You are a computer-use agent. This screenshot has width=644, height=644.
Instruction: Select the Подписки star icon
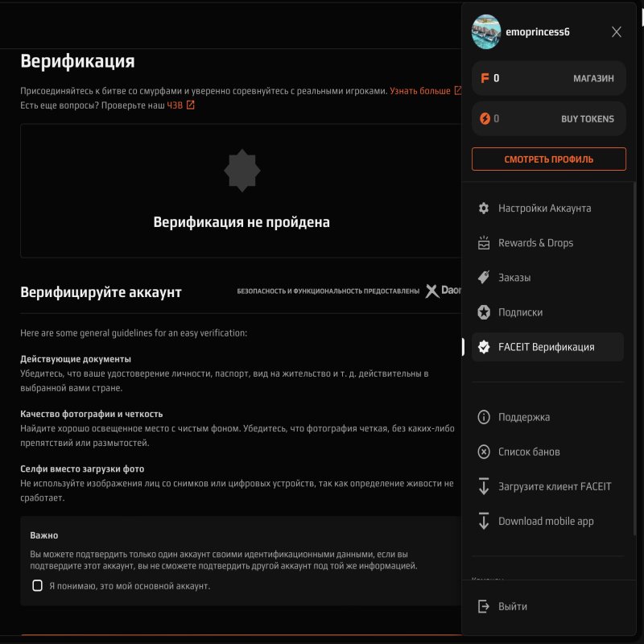click(x=483, y=312)
